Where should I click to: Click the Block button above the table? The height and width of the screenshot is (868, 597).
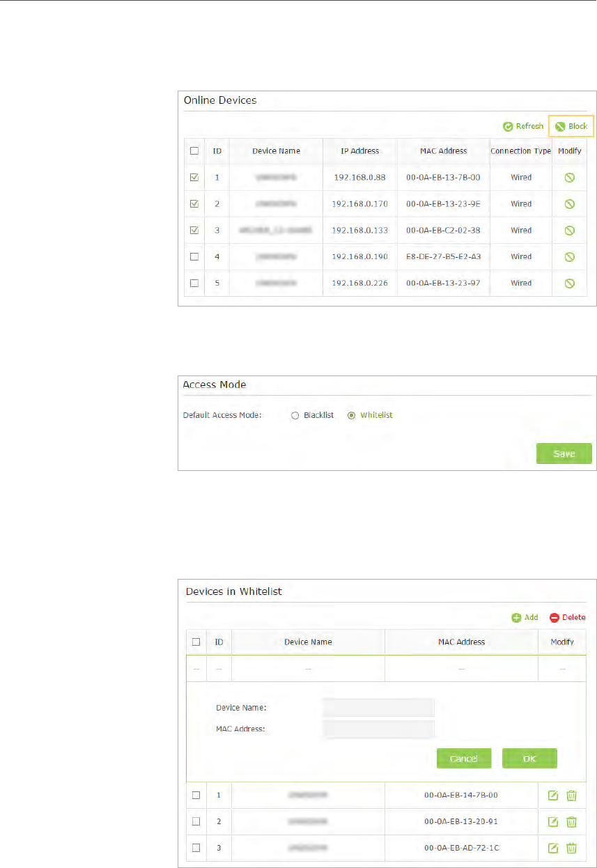coord(571,126)
